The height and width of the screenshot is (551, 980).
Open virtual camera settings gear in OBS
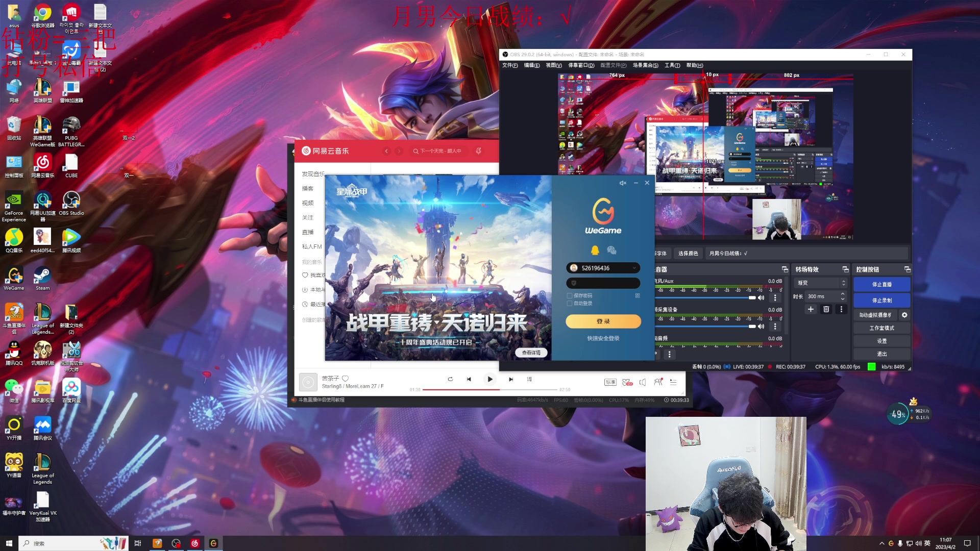click(x=904, y=315)
